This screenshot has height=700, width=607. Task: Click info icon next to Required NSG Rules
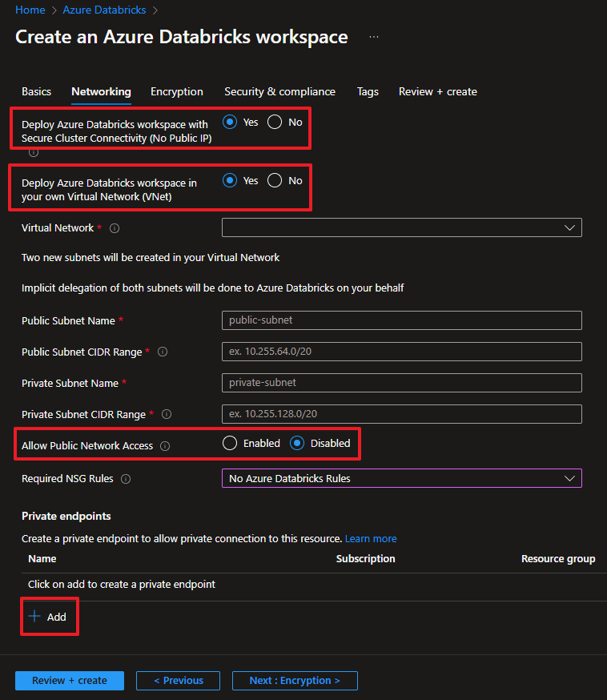126,479
